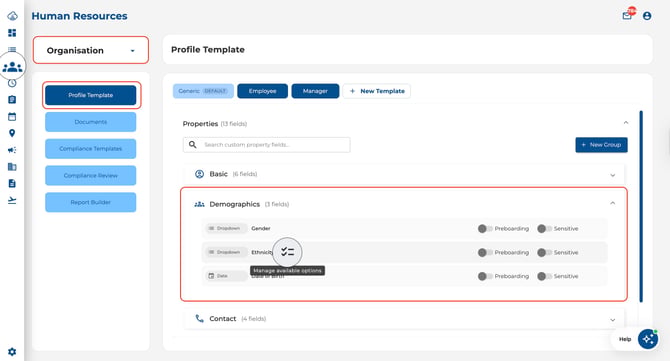Open the calendar icon in sidebar
Viewport: 670px width, 361px height.
[12, 116]
